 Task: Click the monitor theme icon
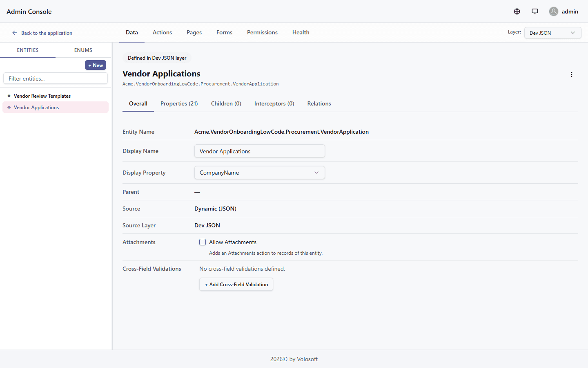coord(535,11)
